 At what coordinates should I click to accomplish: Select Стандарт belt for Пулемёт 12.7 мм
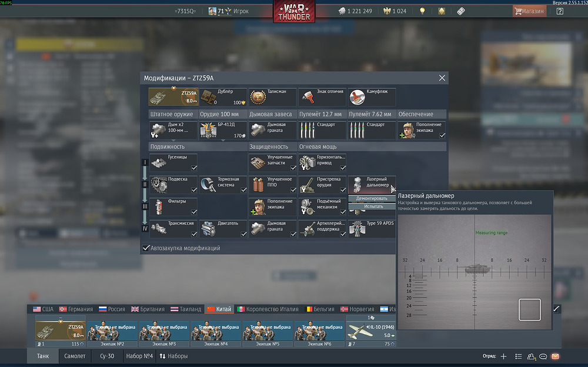(x=322, y=130)
